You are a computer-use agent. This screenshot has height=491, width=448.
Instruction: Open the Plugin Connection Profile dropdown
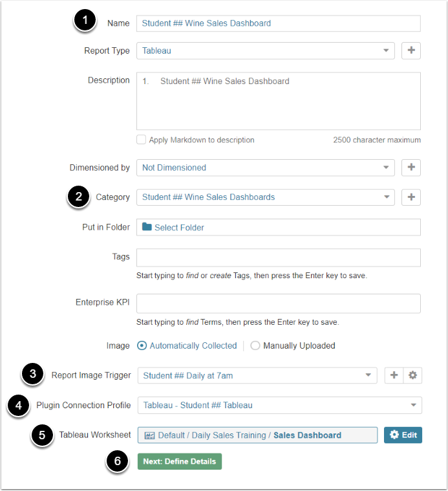pos(279,406)
